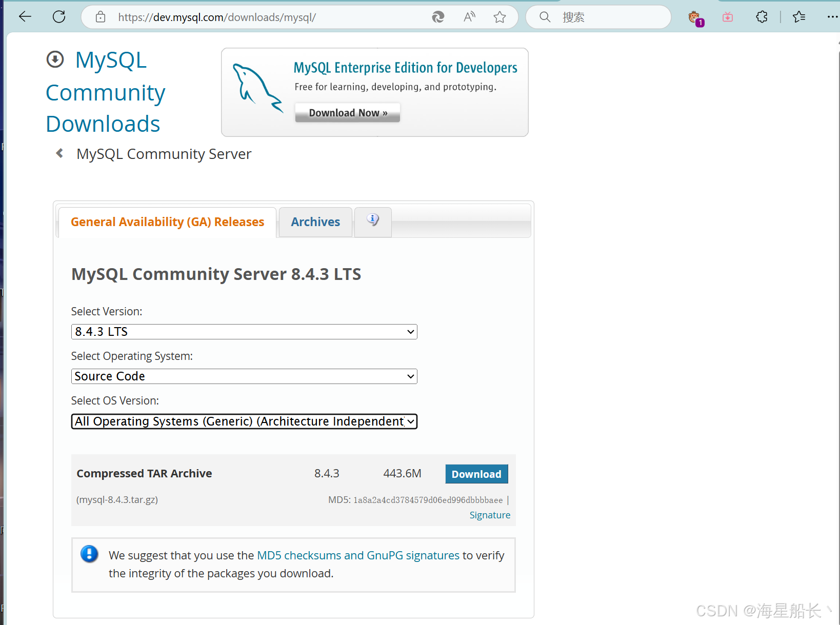Go back with the browser back arrow

(25, 17)
